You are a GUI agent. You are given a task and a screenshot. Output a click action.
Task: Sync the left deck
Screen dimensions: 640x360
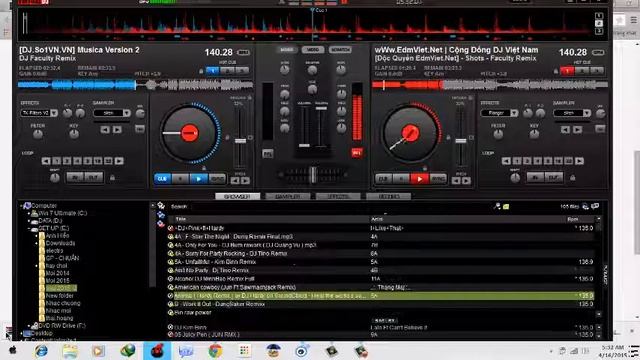[x=217, y=179]
